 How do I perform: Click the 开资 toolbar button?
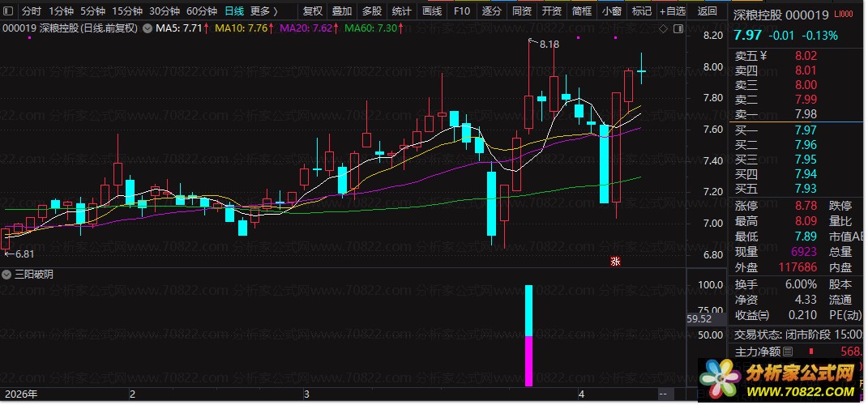click(551, 11)
